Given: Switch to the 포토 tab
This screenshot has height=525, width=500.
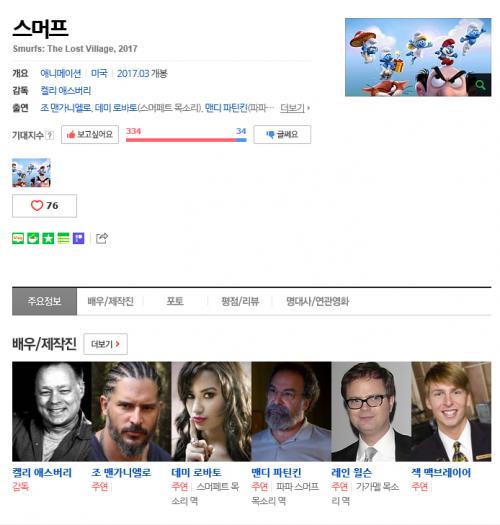Looking at the screenshot, I should pyautogui.click(x=175, y=301).
